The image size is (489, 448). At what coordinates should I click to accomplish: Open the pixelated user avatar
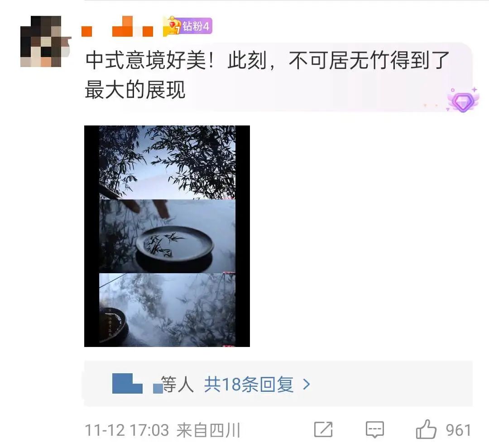pyautogui.click(x=46, y=41)
